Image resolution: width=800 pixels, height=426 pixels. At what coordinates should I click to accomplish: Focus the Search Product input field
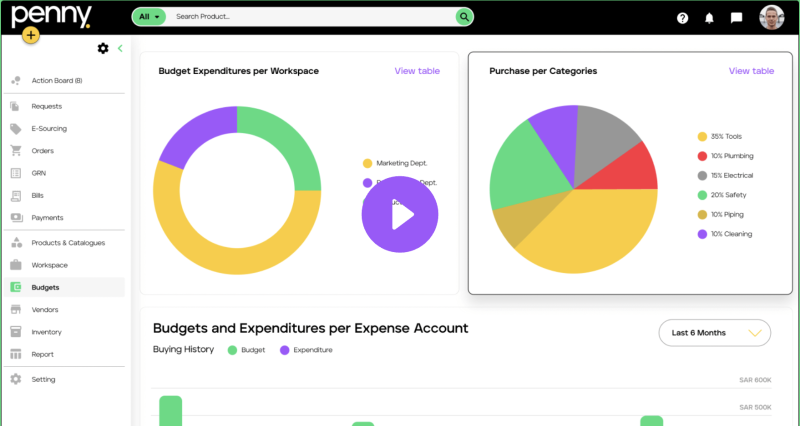click(311, 17)
